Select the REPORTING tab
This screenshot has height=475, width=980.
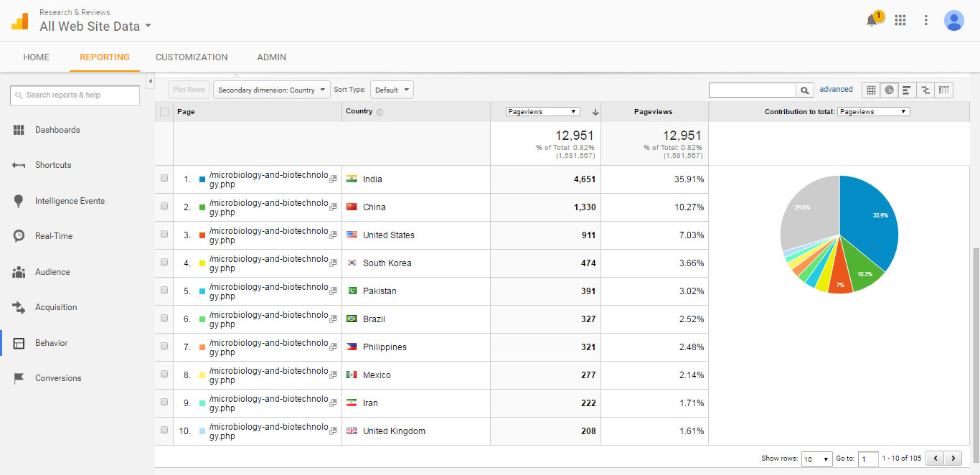[x=105, y=57]
